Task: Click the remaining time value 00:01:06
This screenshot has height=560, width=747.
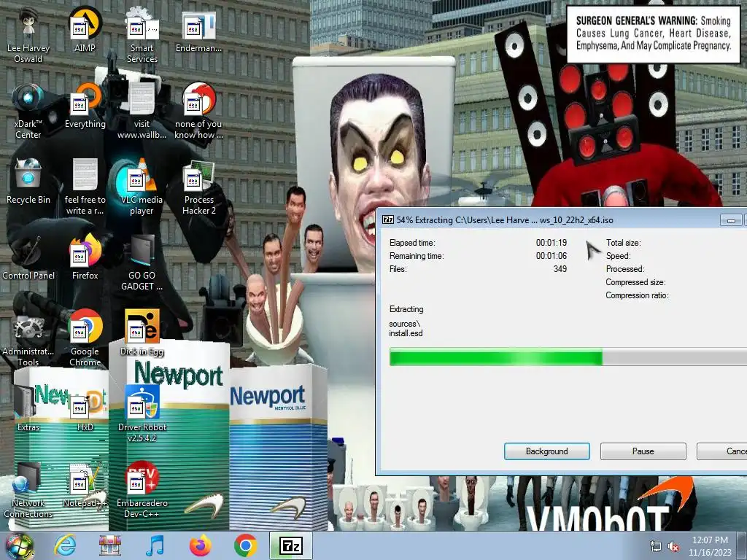Action: pyautogui.click(x=551, y=256)
